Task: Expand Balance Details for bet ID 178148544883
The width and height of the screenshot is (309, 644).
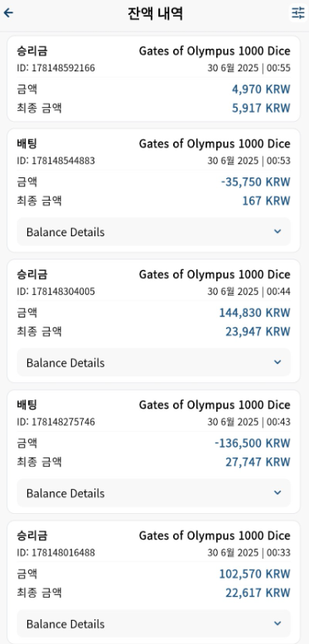Action: coord(153,231)
